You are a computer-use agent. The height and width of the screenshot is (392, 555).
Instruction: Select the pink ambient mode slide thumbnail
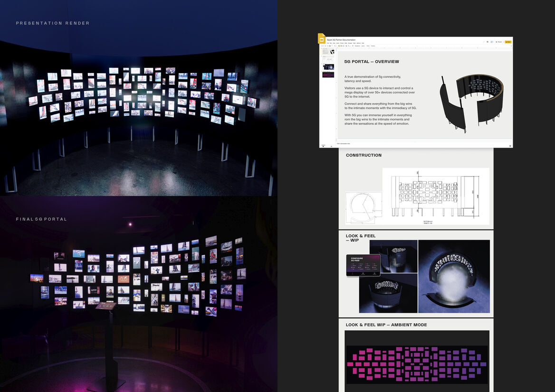[x=329, y=75]
